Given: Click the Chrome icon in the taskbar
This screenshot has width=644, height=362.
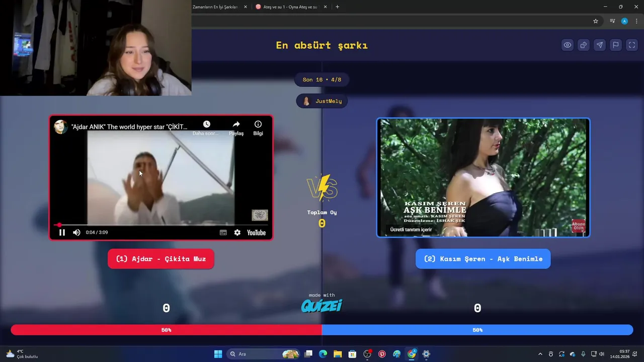Looking at the screenshot, I should tap(412, 354).
